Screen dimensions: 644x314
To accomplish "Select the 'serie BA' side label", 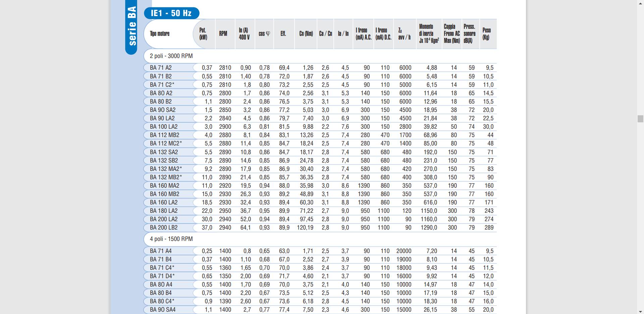I will (131, 27).
